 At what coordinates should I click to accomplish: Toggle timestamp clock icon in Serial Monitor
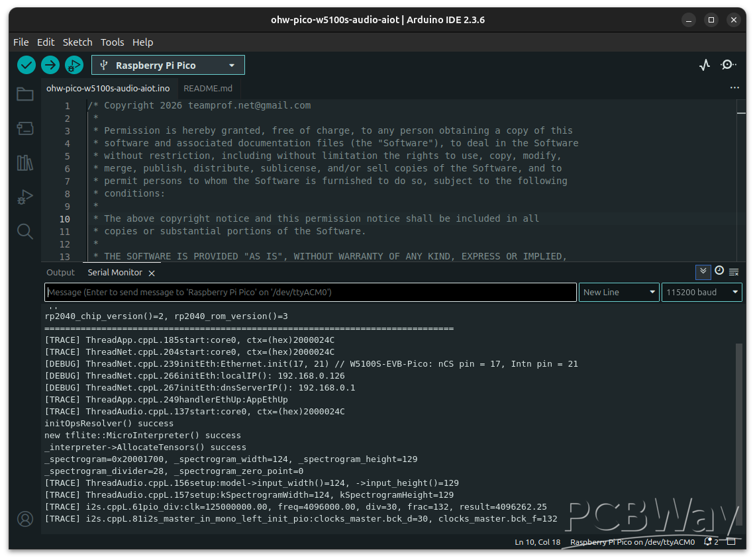719,271
